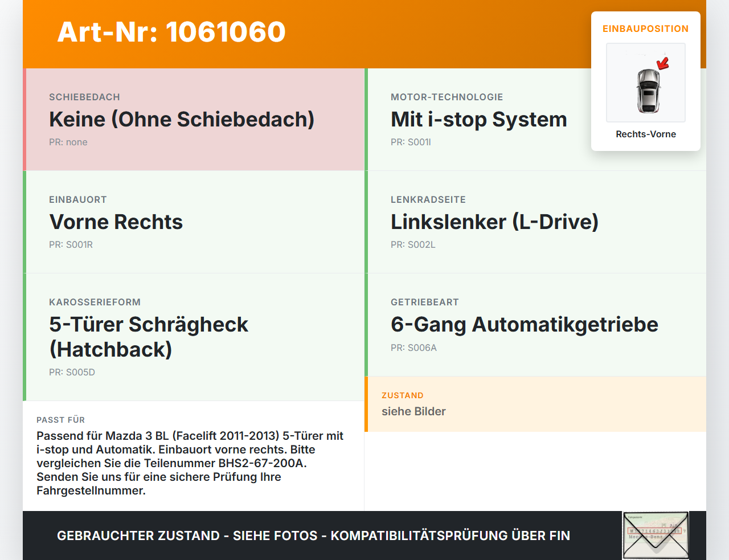Click the Schiebedach section label
This screenshot has width=729, height=560.
point(84,97)
